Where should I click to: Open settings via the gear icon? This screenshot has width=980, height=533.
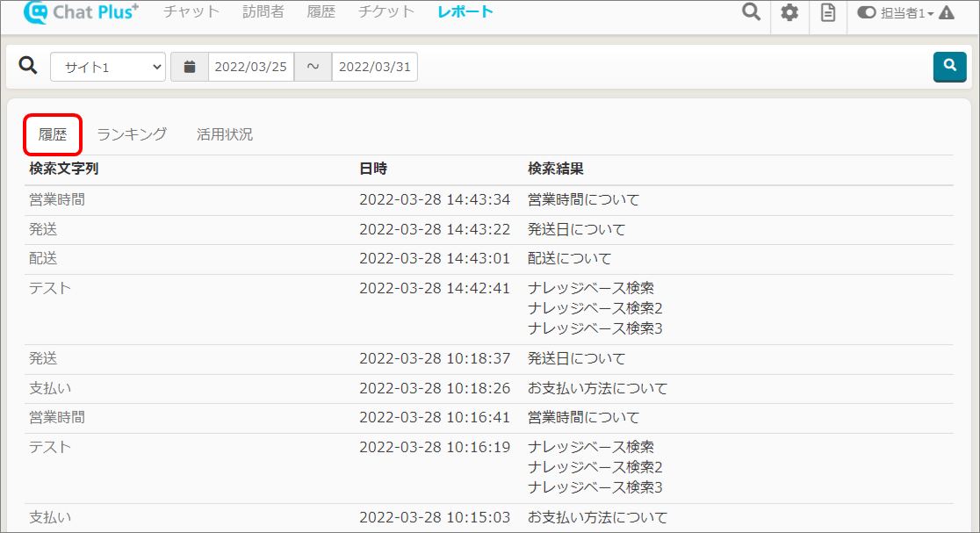[789, 13]
